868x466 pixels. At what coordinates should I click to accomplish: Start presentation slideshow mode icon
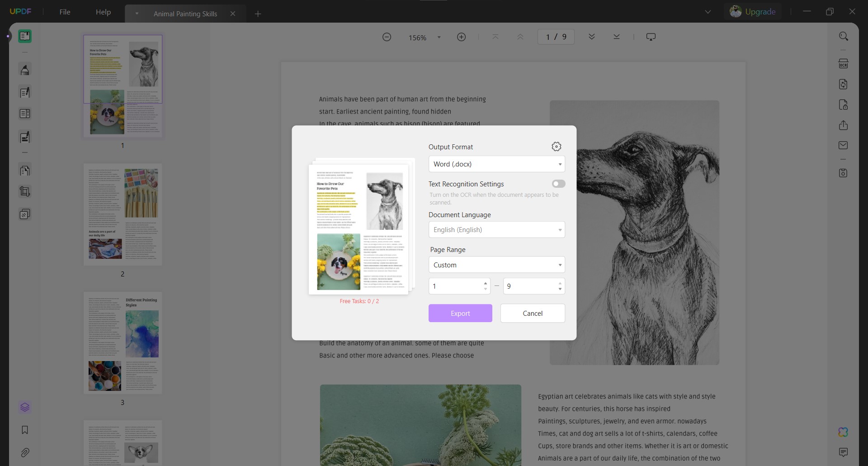coord(651,37)
